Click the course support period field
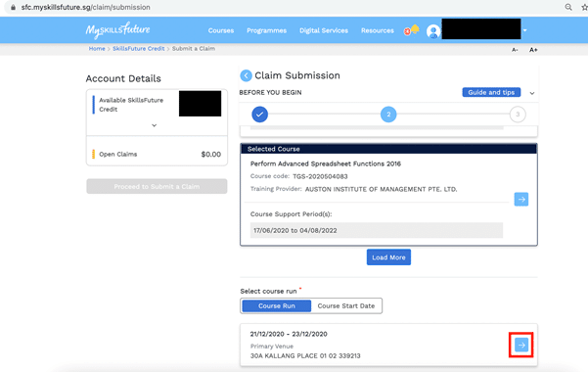The height and width of the screenshot is (372, 588). coord(377,230)
